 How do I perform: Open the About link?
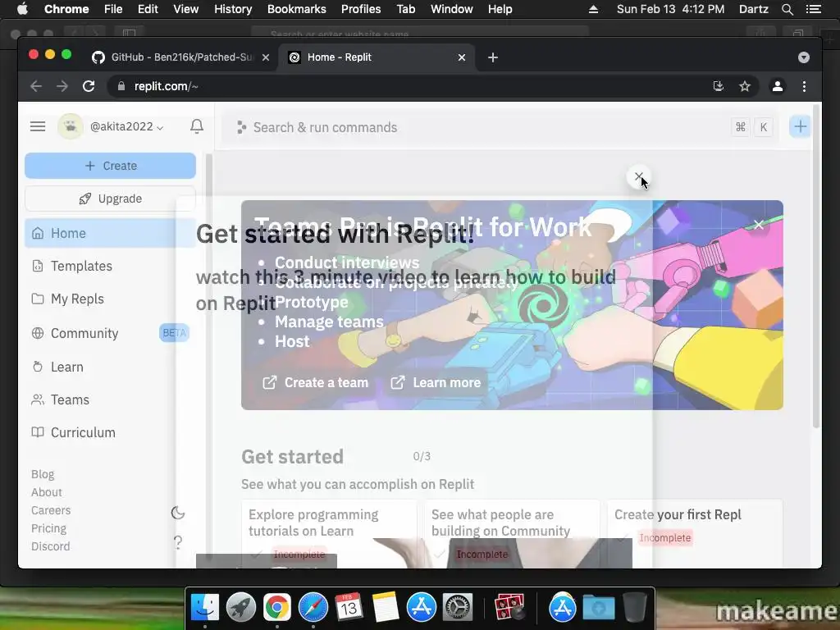coord(47,492)
